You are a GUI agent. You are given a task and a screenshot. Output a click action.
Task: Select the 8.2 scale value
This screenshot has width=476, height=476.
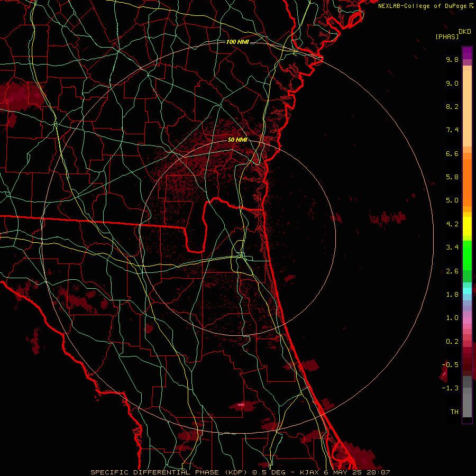click(452, 106)
